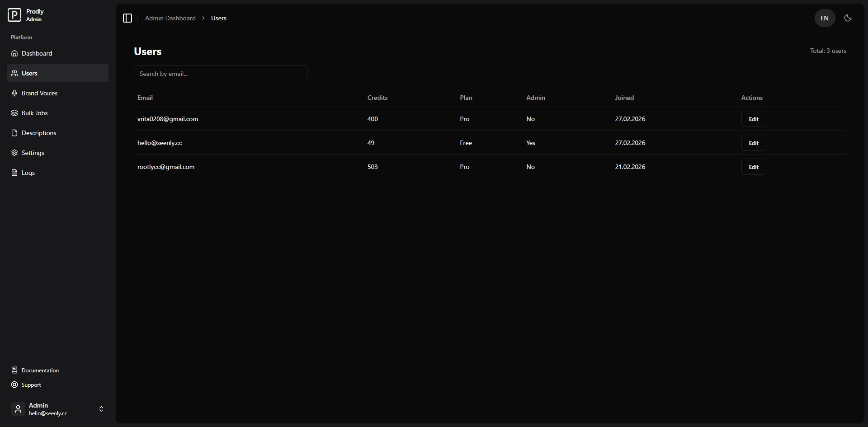Click the Logs icon in the sidebar
The height and width of the screenshot is (427, 868).
pyautogui.click(x=14, y=173)
